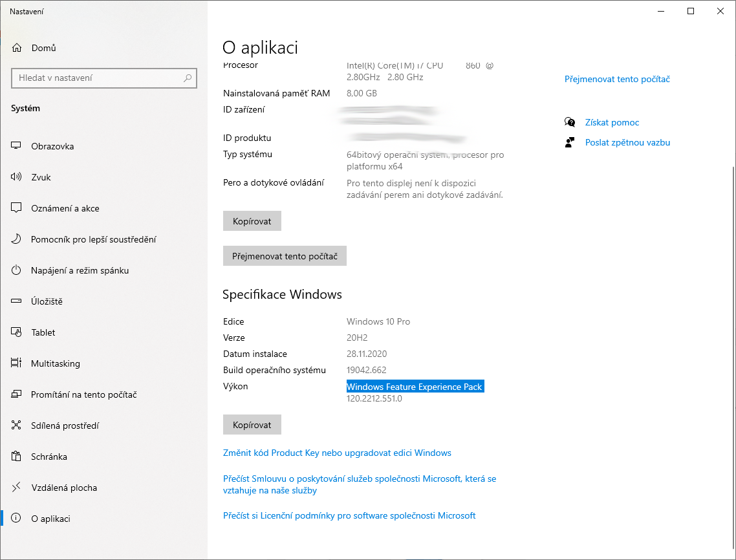Open Změnit kód Product Key link

[337, 453]
